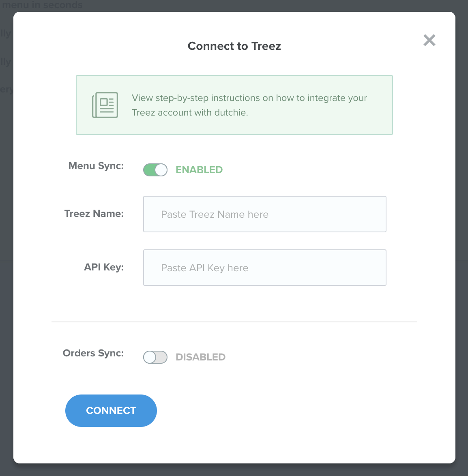Image resolution: width=468 pixels, height=476 pixels.
Task: Click CONNECT to link your Treez account
Action: [x=111, y=410]
